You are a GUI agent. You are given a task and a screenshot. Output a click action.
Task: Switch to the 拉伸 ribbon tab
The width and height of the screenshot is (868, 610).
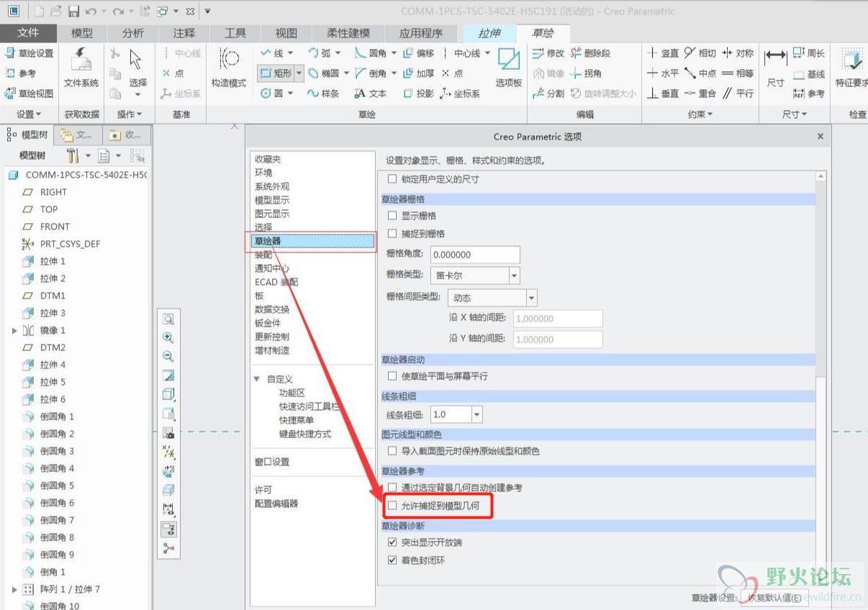point(489,33)
